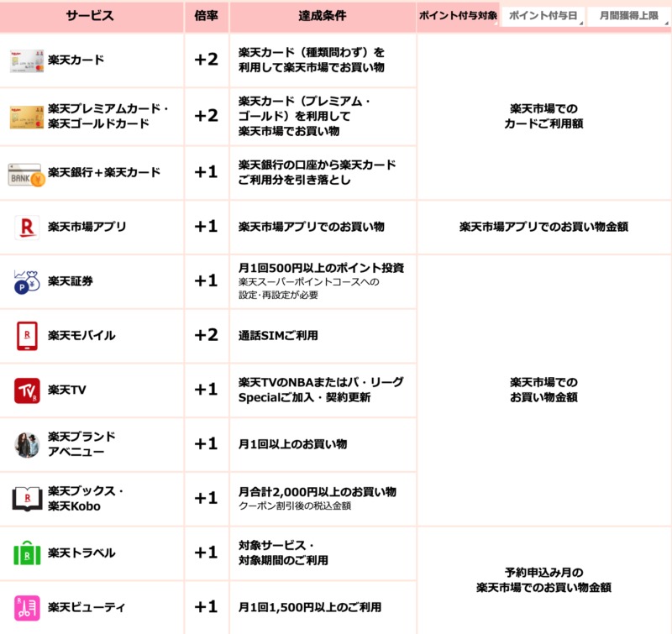The width and height of the screenshot is (672, 634).
Task: Click the サービス column header
Action: tap(90, 16)
